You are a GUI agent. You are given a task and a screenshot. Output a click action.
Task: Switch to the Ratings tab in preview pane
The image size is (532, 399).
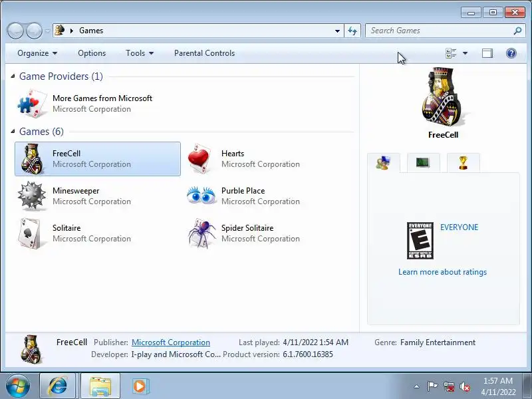pyautogui.click(x=384, y=163)
